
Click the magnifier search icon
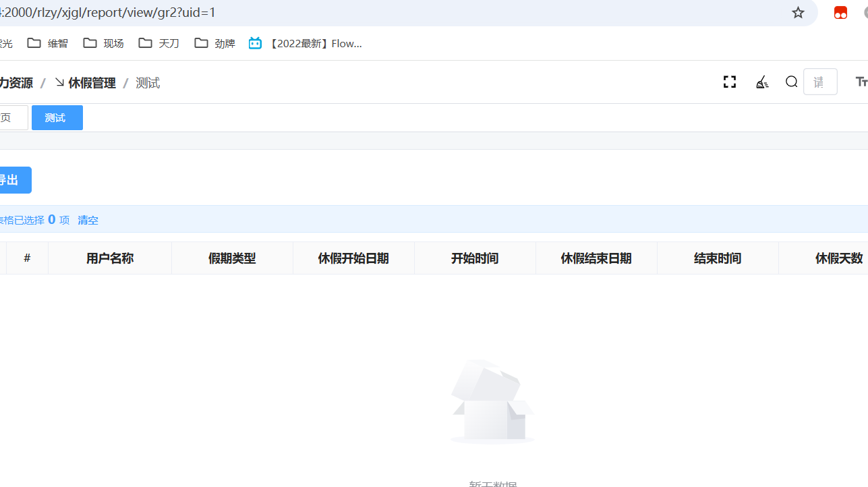tap(791, 82)
